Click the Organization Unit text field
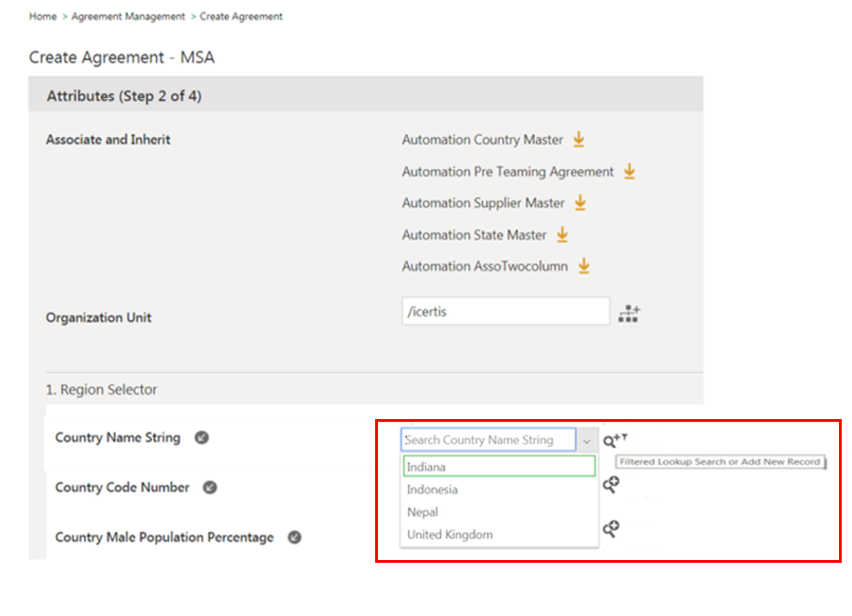Image resolution: width=852 pixels, height=616 pixels. pyautogui.click(x=505, y=312)
